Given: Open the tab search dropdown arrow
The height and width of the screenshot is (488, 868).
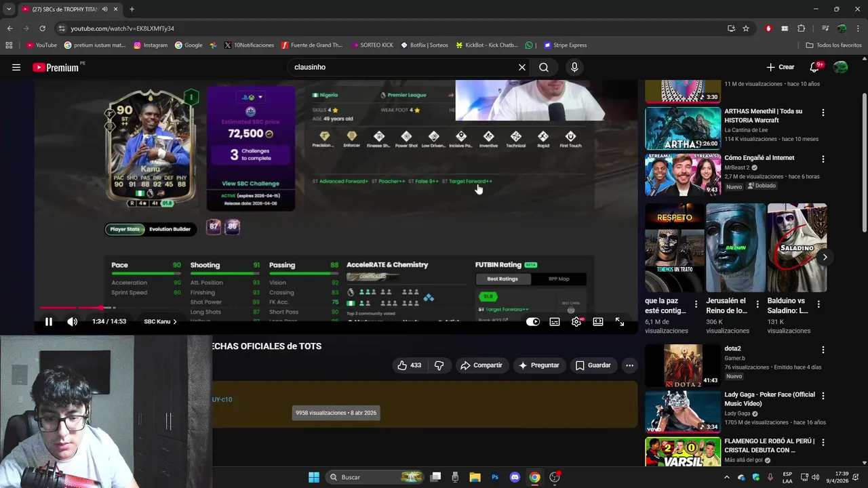Looking at the screenshot, I should point(9,9).
